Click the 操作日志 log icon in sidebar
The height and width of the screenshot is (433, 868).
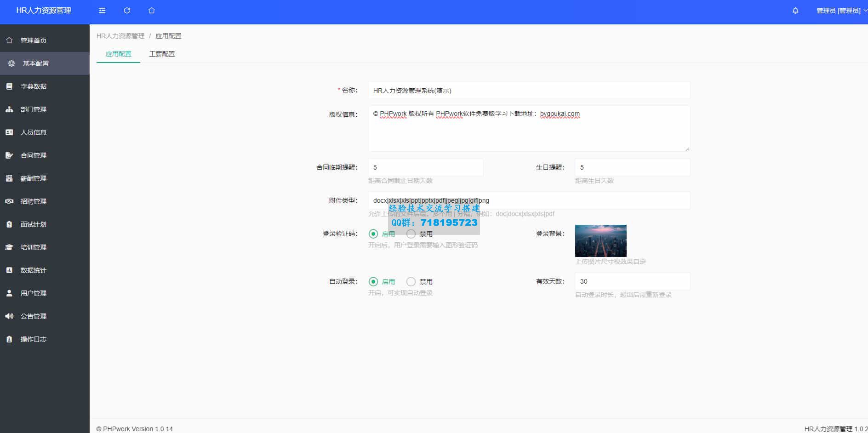point(9,339)
